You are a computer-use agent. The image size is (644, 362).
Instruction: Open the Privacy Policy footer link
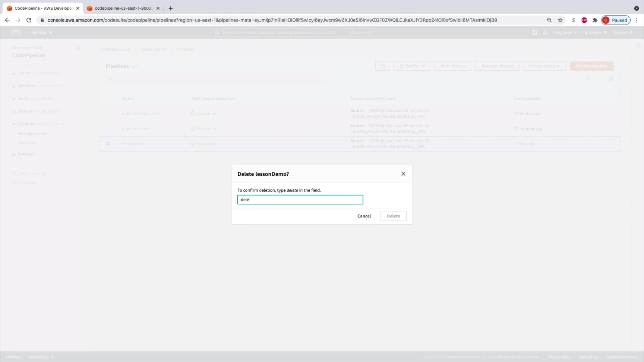point(559,357)
